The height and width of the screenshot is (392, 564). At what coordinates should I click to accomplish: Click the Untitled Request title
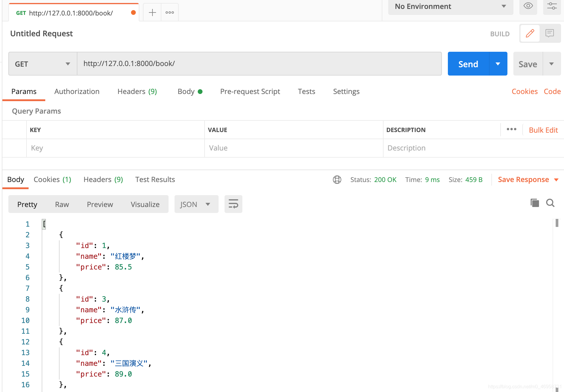(41, 34)
